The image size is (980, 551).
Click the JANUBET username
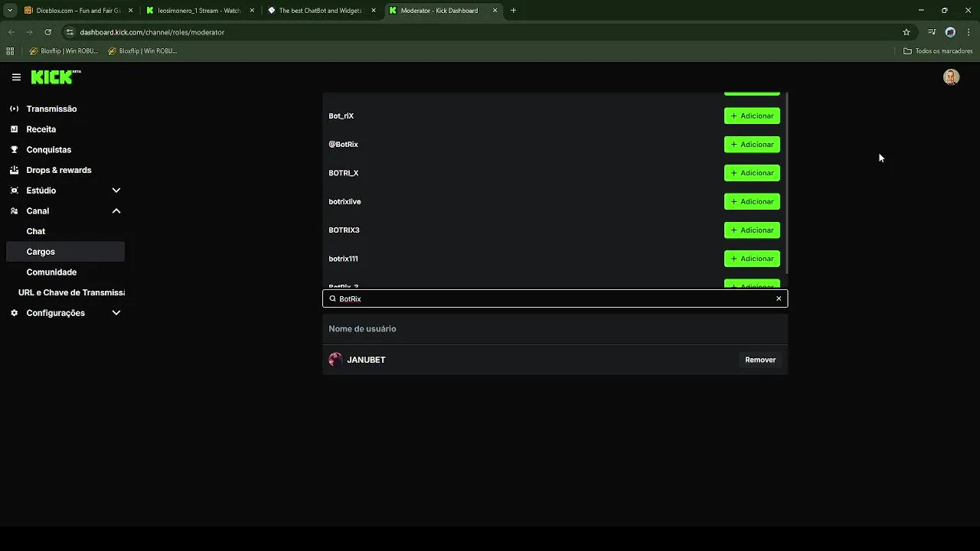(366, 360)
